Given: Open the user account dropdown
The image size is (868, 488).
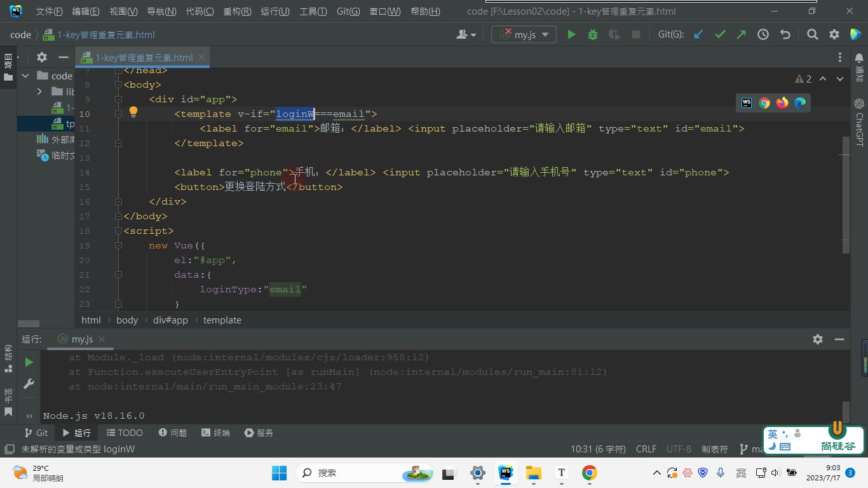Looking at the screenshot, I should (x=466, y=35).
